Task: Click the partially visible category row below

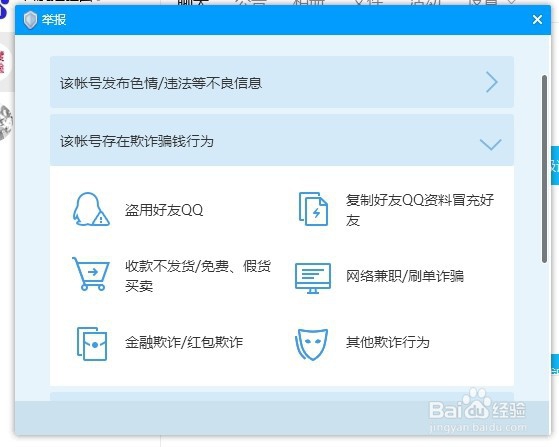Action: [x=282, y=396]
